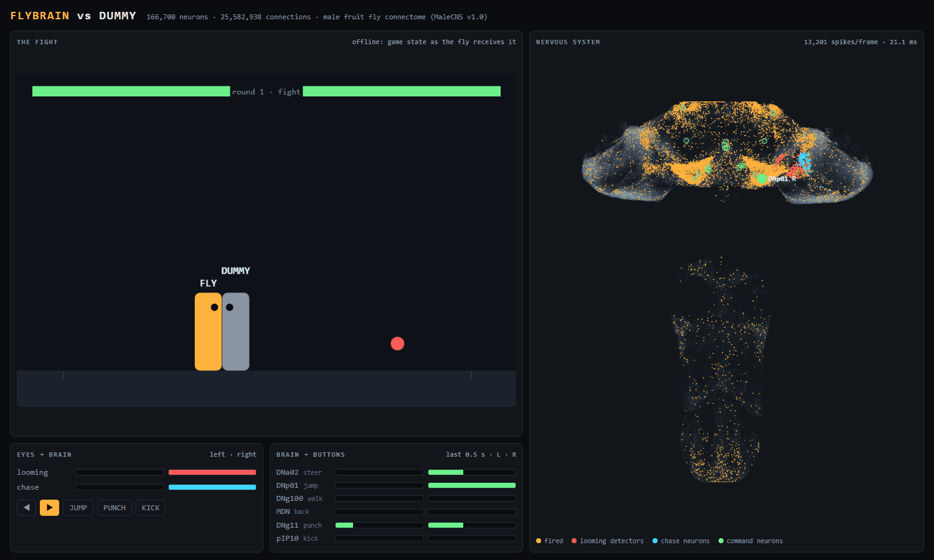Image resolution: width=934 pixels, height=560 pixels.
Task: Click the KICK button
Action: (151, 508)
